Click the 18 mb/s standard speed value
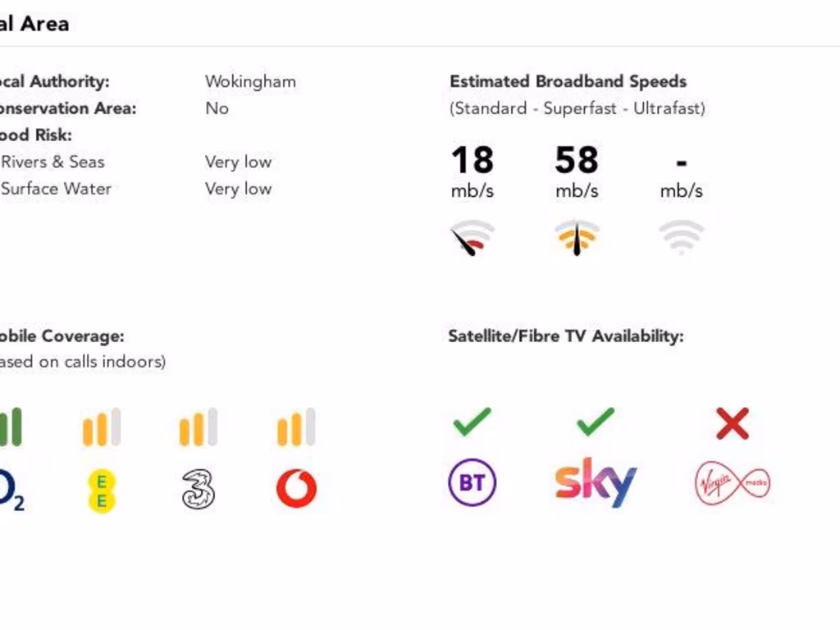Viewport: 840px width, 630px height. tap(472, 160)
